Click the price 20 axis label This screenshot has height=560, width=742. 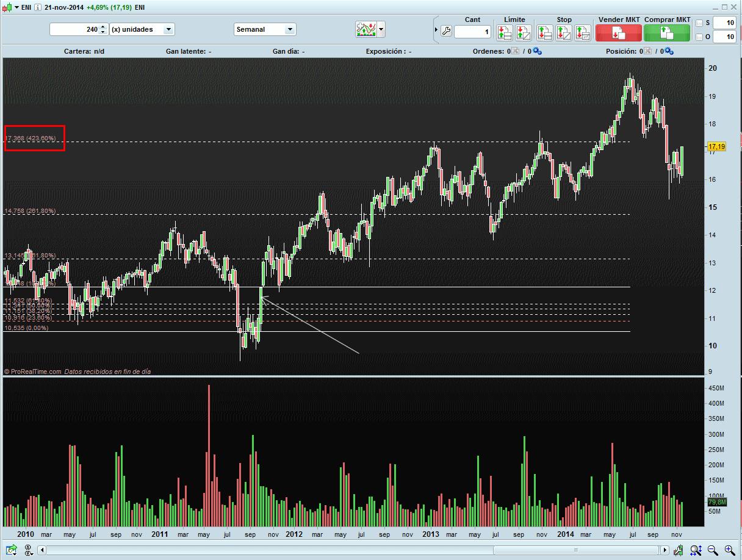coord(712,68)
